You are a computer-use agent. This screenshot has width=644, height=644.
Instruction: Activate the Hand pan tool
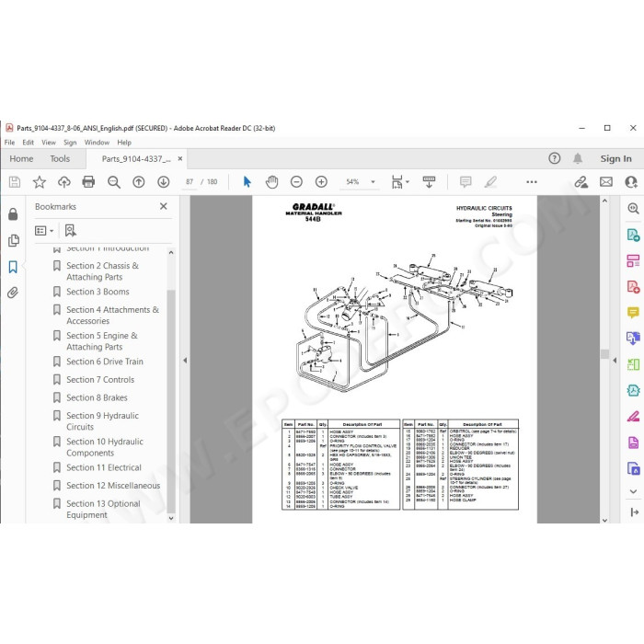point(271,181)
